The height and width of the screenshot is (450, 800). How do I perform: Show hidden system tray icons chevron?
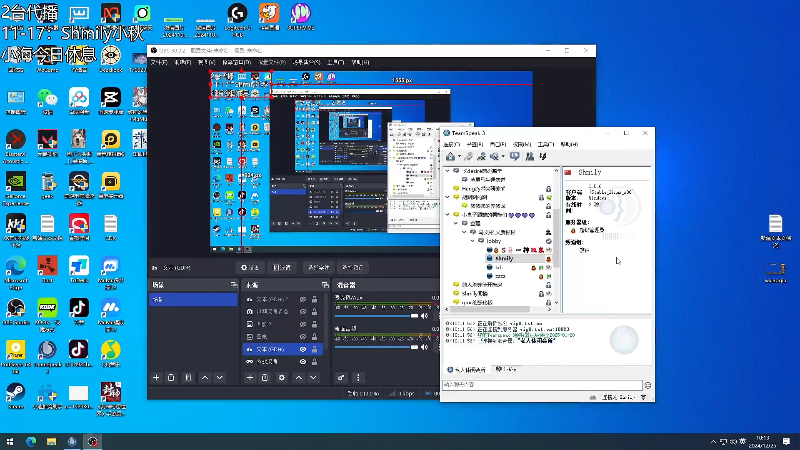click(713, 441)
